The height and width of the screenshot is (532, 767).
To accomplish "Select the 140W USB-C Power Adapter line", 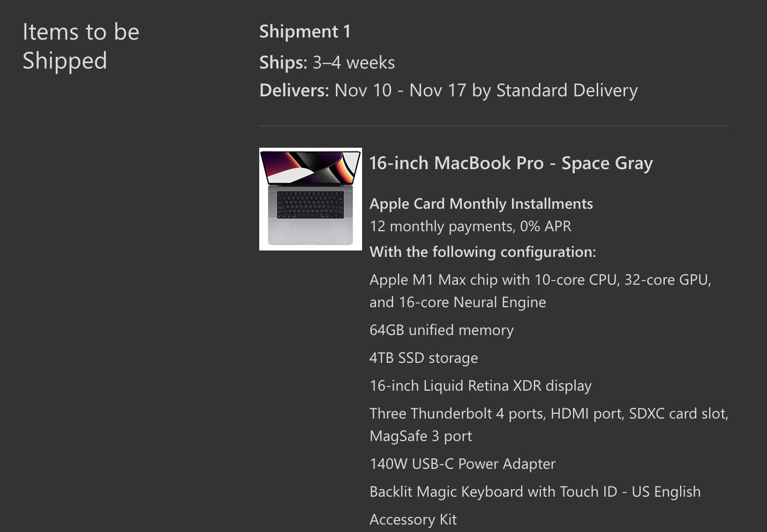I will tap(462, 464).
